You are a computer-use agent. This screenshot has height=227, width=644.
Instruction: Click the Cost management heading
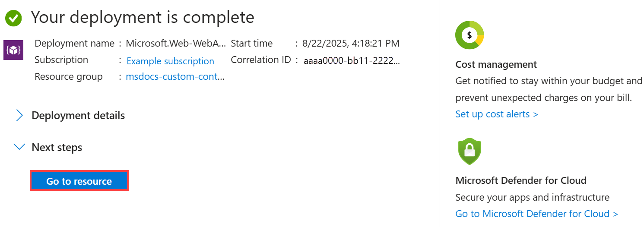pyautogui.click(x=496, y=64)
